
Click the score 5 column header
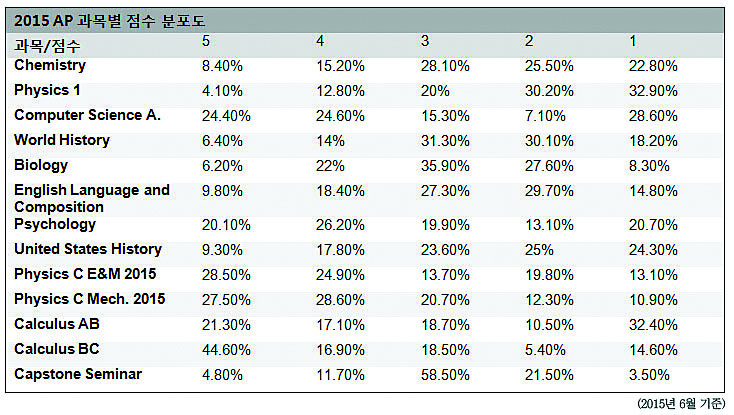[206, 41]
